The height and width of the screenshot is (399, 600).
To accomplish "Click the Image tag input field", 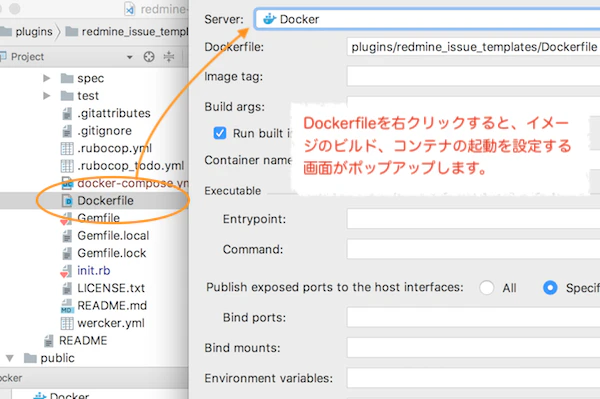I will [473, 76].
